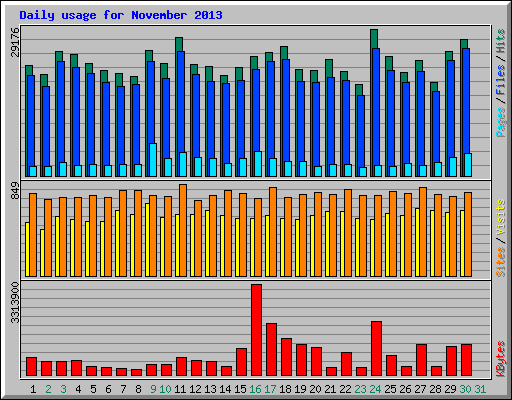Image resolution: width=512 pixels, height=400 pixels.
Task: Click day label 7 on x-axis
Action: [123, 389]
